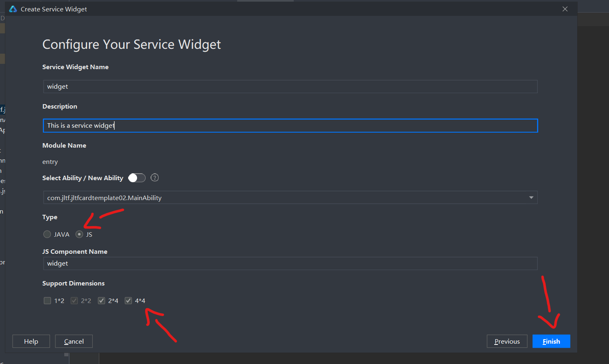The height and width of the screenshot is (364, 609).
Task: Click the Create Service Widget title text
Action: [x=54, y=9]
